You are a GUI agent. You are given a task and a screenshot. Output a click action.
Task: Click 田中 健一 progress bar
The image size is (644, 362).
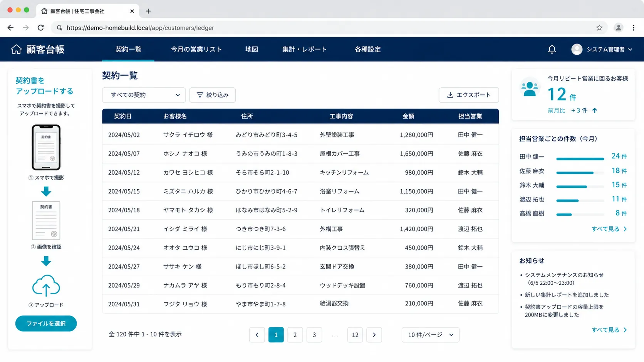580,158
